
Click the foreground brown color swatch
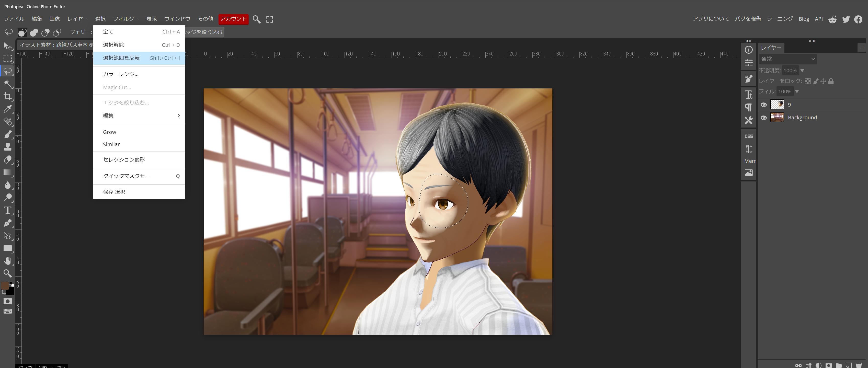[x=5, y=286]
